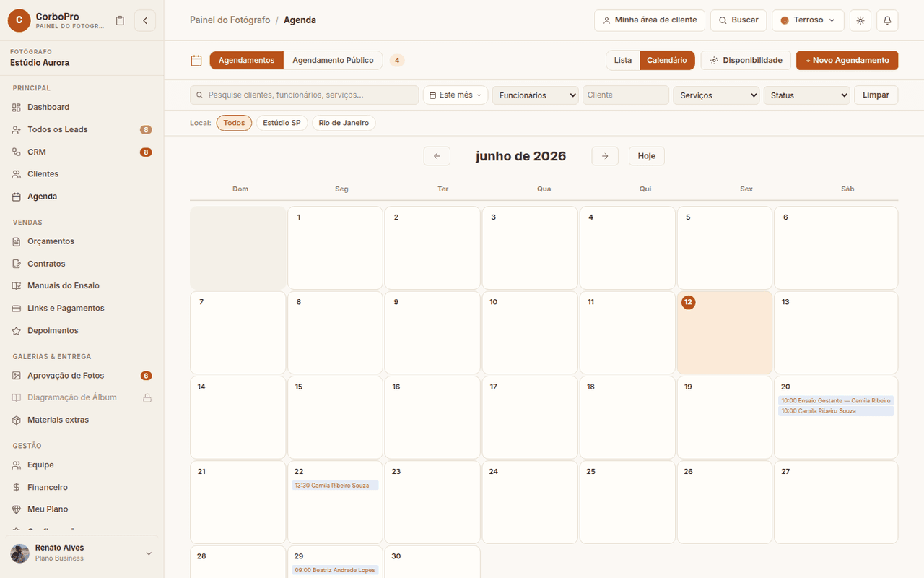Open Minha área de cliente
The height and width of the screenshot is (578, 924).
tap(650, 20)
